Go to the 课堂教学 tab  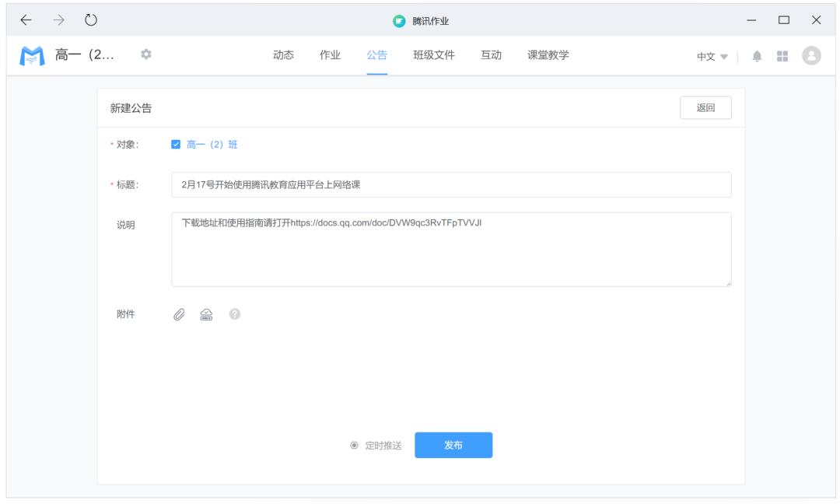tap(548, 55)
